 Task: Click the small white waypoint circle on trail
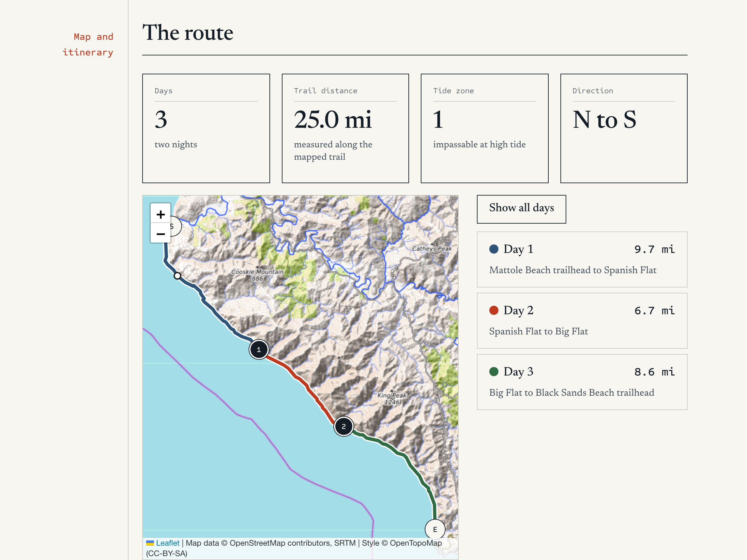[x=177, y=276]
